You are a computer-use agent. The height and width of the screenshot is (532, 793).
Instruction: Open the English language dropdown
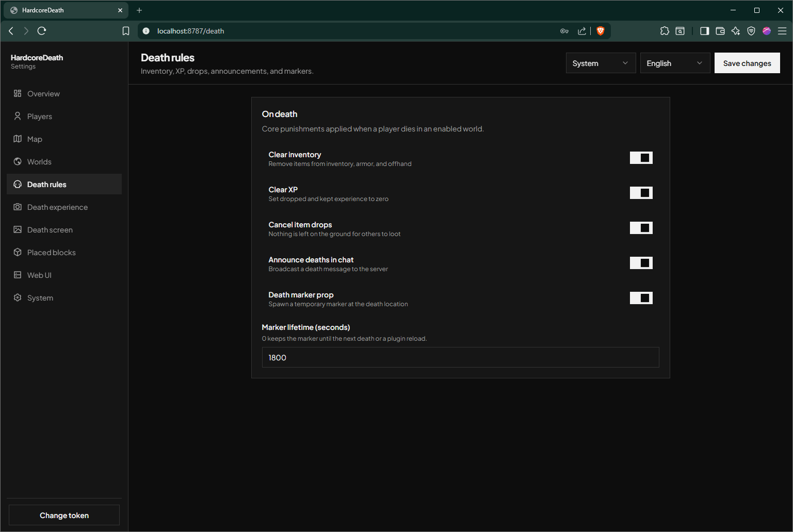tap(675, 63)
